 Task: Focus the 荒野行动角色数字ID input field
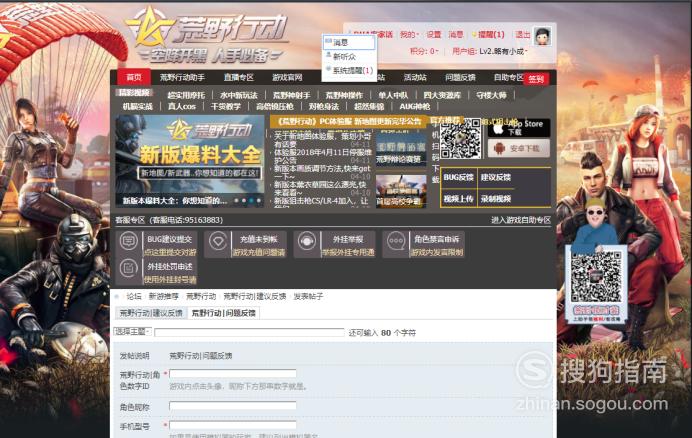(x=233, y=374)
